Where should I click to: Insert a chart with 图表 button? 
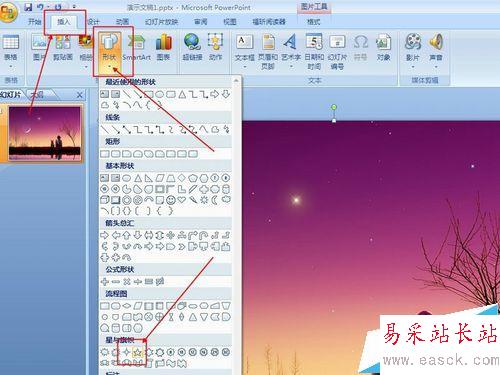(163, 47)
